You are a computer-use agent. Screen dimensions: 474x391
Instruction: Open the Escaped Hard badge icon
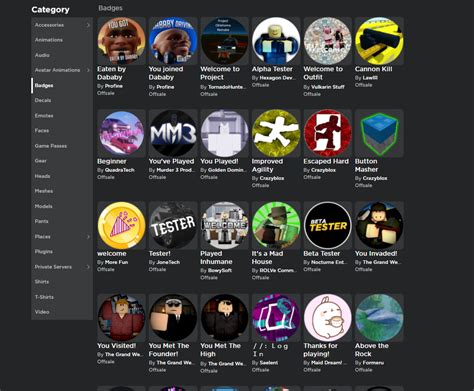point(328,133)
